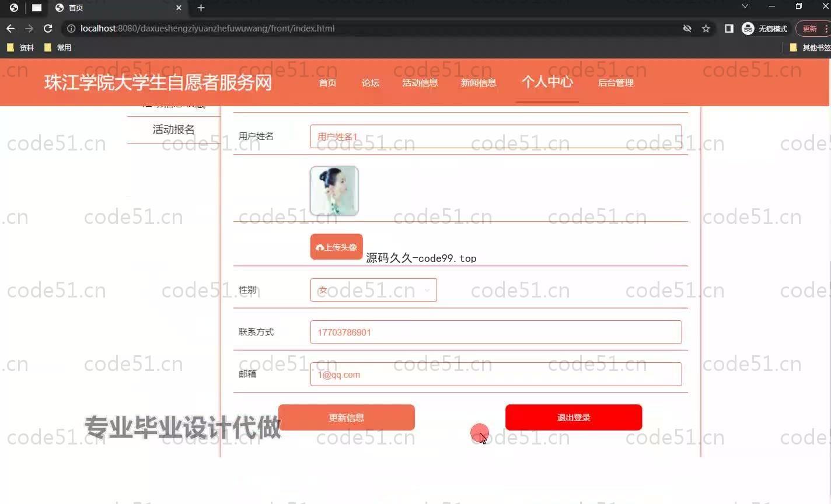This screenshot has height=504, width=831.
Task: Open the 常用 bookmarks folder
Action: tap(58, 48)
